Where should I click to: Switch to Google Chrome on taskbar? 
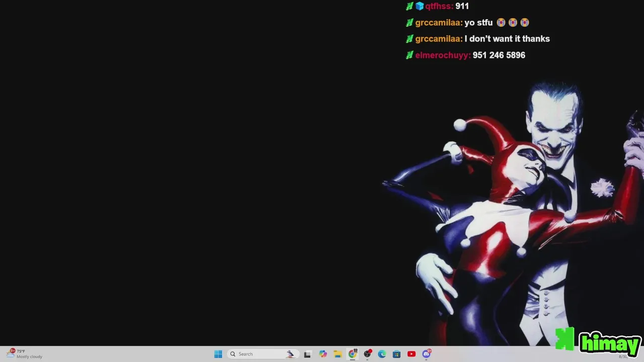point(352,354)
